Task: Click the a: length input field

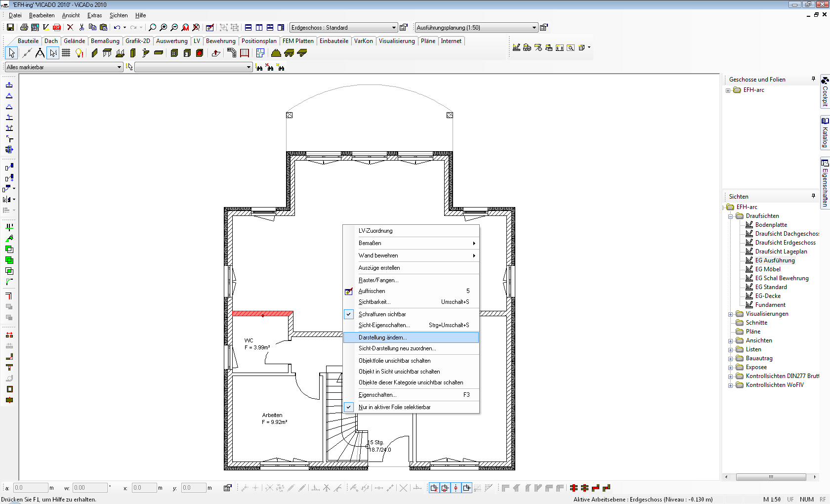Action: click(30, 488)
